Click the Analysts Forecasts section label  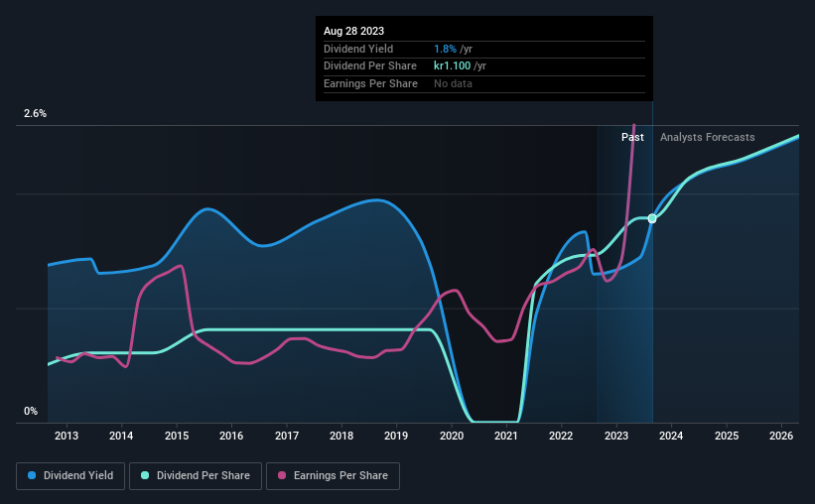708,137
